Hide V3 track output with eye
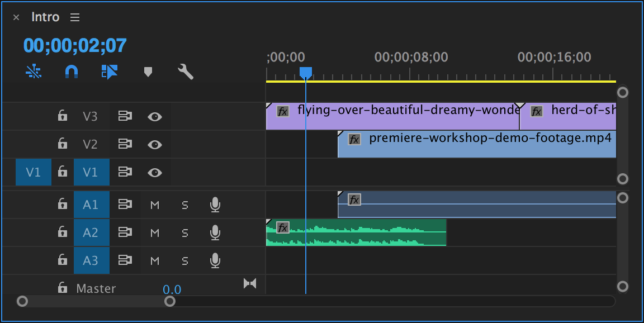 (x=155, y=116)
